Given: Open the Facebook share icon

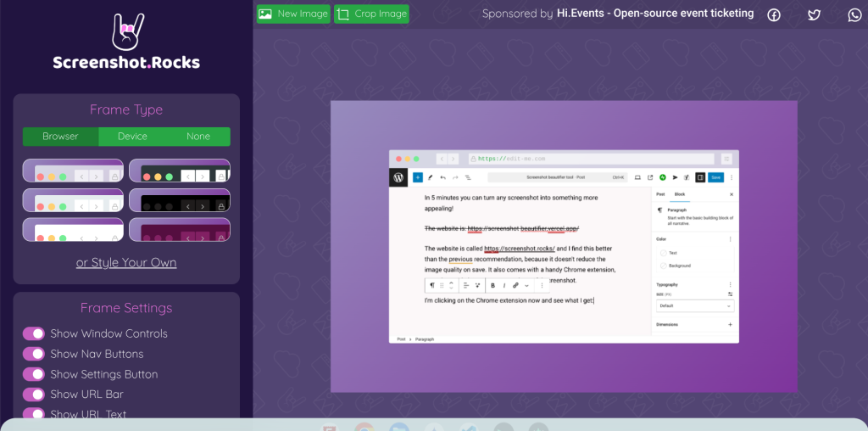Looking at the screenshot, I should (x=773, y=15).
